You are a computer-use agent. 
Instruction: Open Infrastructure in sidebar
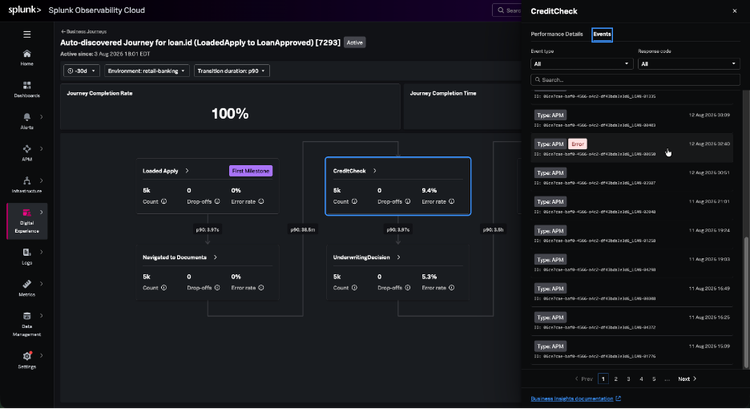point(27,185)
